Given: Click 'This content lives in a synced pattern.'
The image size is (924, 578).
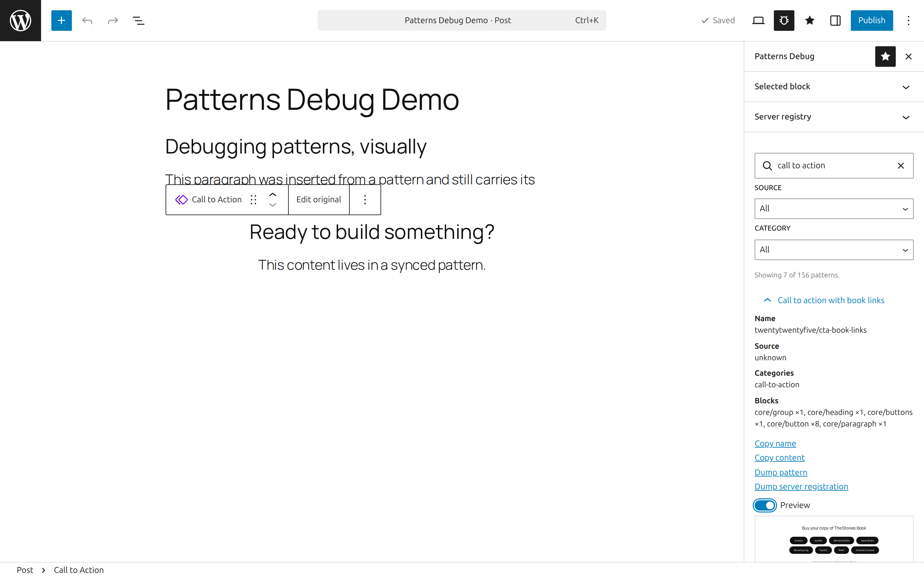Looking at the screenshot, I should point(372,265).
